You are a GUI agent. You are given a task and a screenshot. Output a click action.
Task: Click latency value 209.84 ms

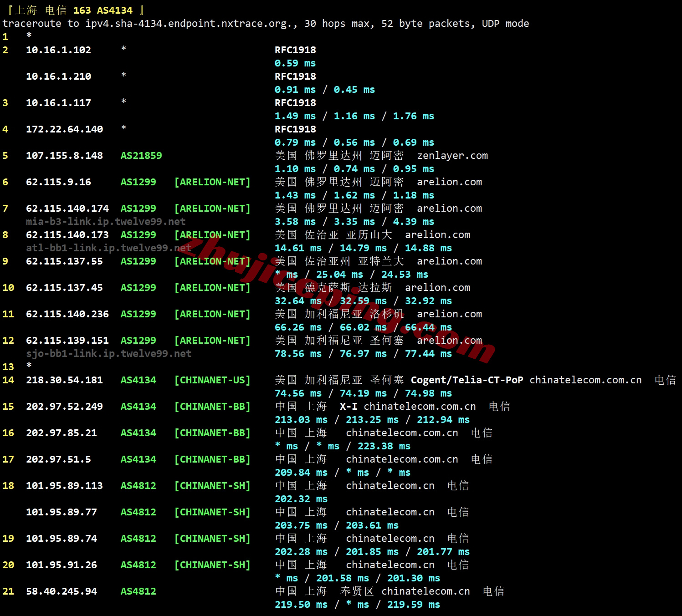[301, 473]
